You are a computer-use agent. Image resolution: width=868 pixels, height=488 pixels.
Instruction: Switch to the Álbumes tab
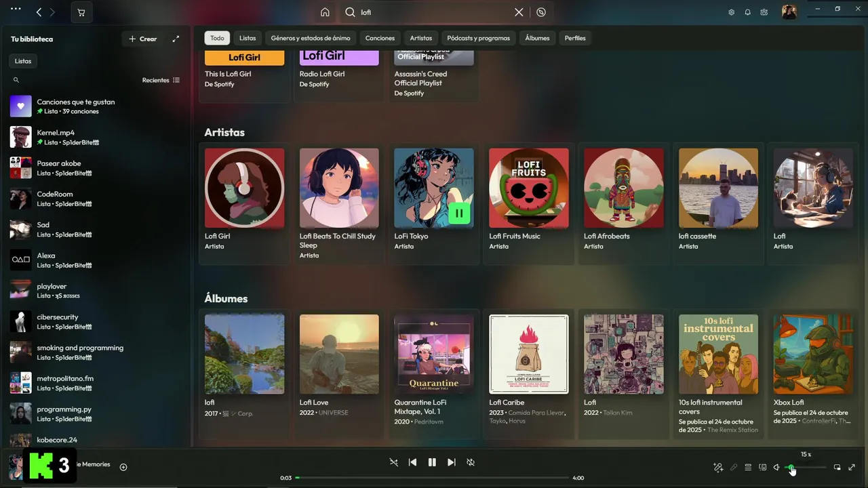537,38
